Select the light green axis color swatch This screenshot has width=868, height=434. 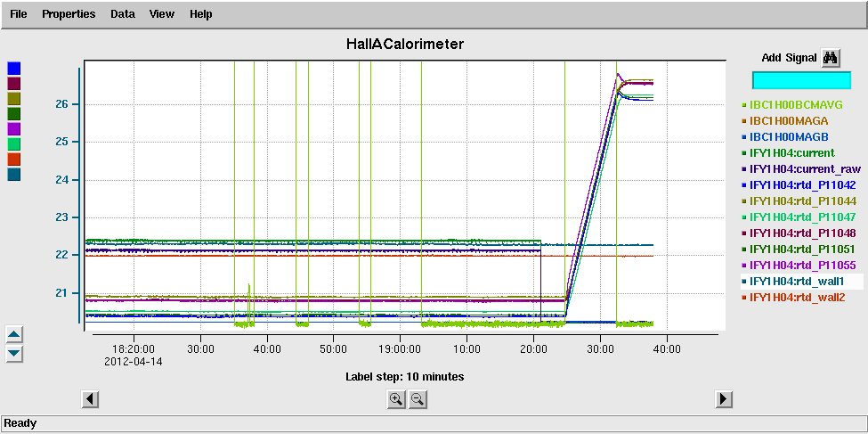tap(14, 144)
